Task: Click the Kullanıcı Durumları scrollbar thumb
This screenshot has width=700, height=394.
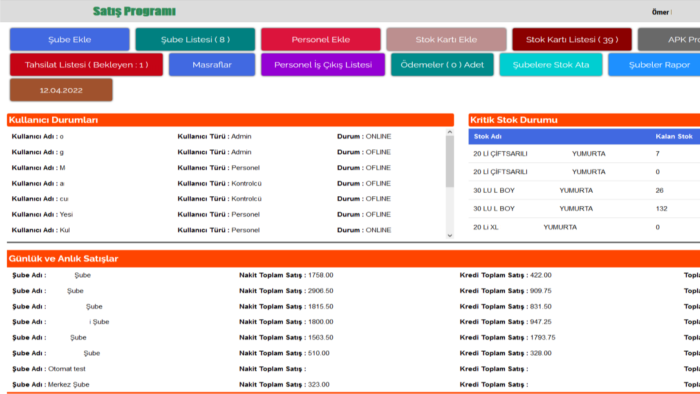Action: pos(450,161)
